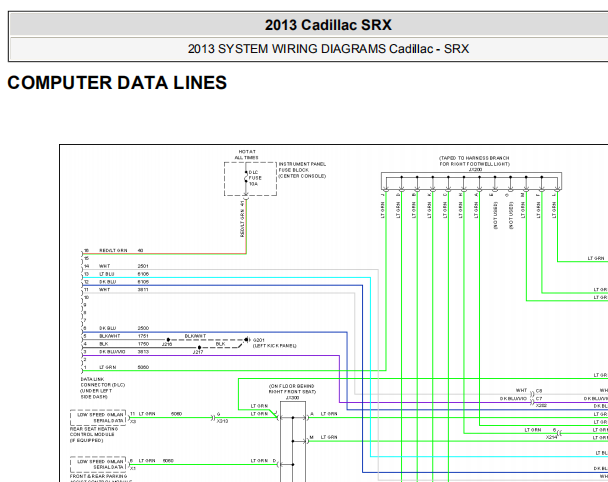Image resolution: width=608 pixels, height=482 pixels.
Task: Click the 'LT BLU' label at pin 13
Action: point(107,274)
